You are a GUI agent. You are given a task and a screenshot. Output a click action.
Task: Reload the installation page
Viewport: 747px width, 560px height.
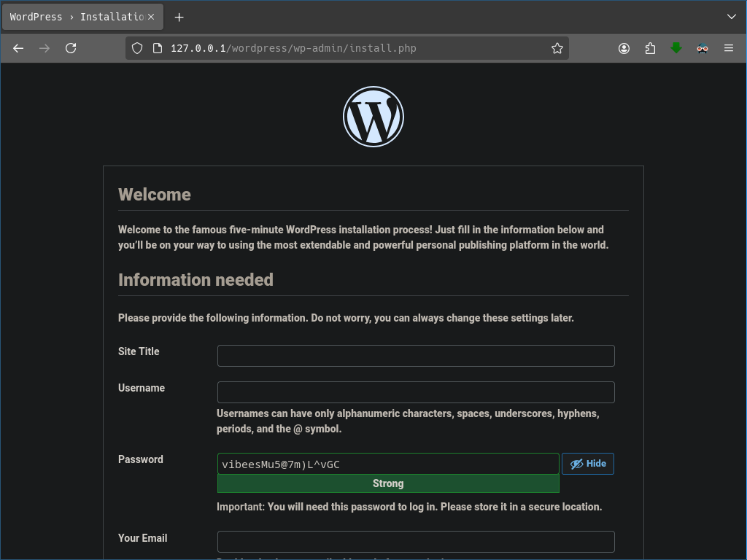(x=71, y=48)
